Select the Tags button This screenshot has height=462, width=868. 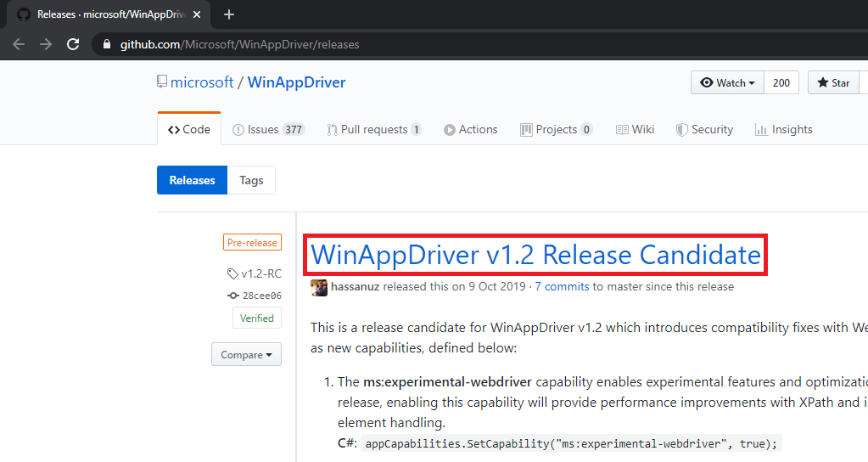pyautogui.click(x=251, y=180)
